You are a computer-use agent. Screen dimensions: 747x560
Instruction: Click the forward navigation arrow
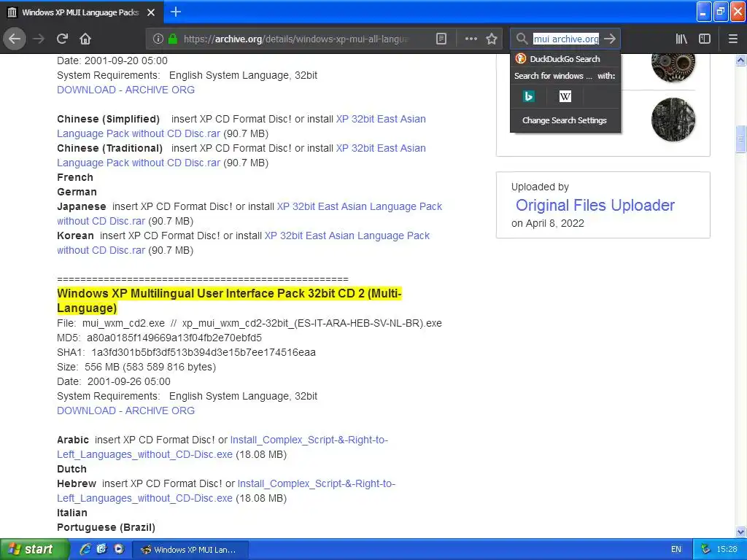click(39, 39)
